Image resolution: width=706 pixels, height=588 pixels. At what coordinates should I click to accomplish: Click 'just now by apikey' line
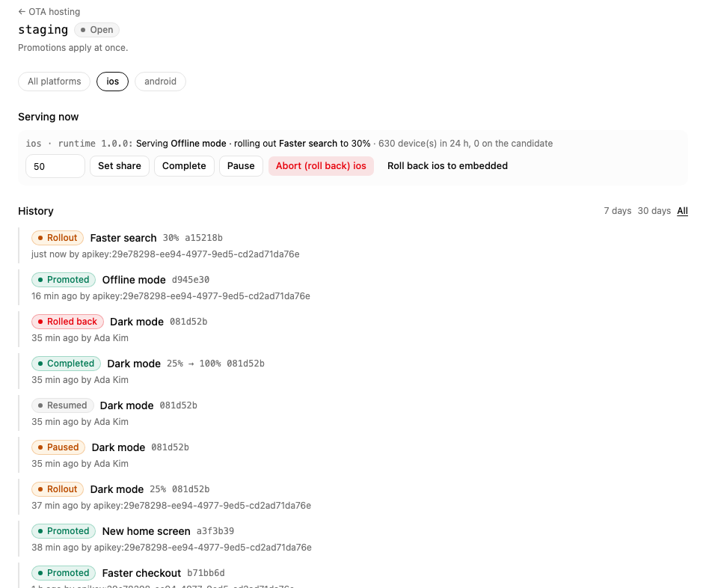165,254
